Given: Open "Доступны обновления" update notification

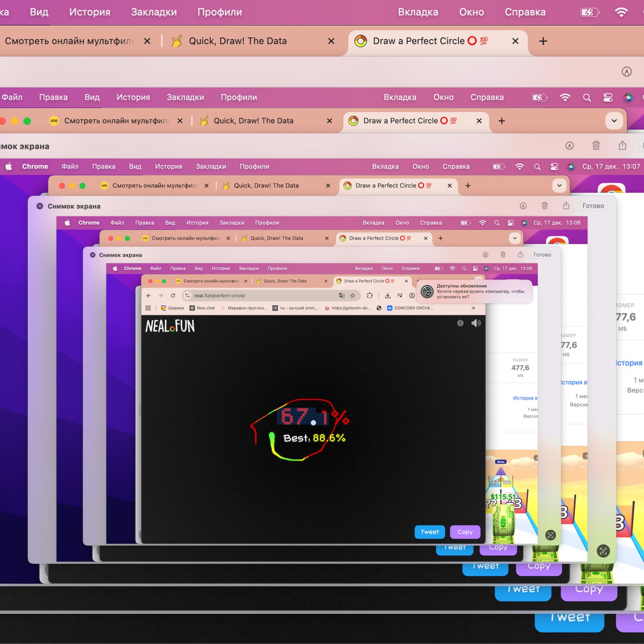Looking at the screenshot, I should tap(474, 291).
